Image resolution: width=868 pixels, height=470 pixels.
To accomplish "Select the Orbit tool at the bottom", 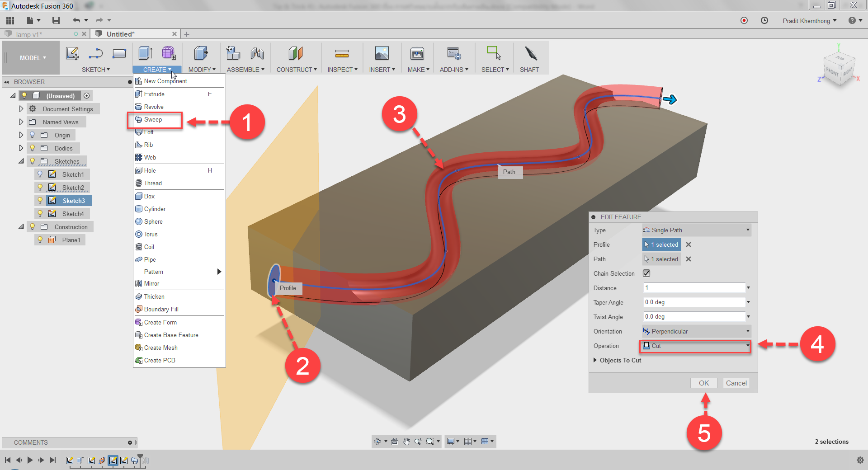I will click(378, 442).
